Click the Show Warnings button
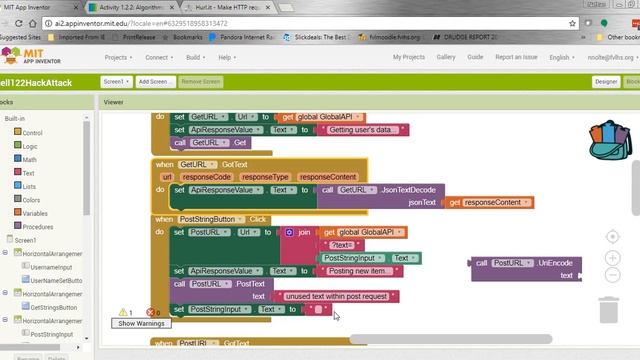This screenshot has height=360, width=640. [x=141, y=324]
